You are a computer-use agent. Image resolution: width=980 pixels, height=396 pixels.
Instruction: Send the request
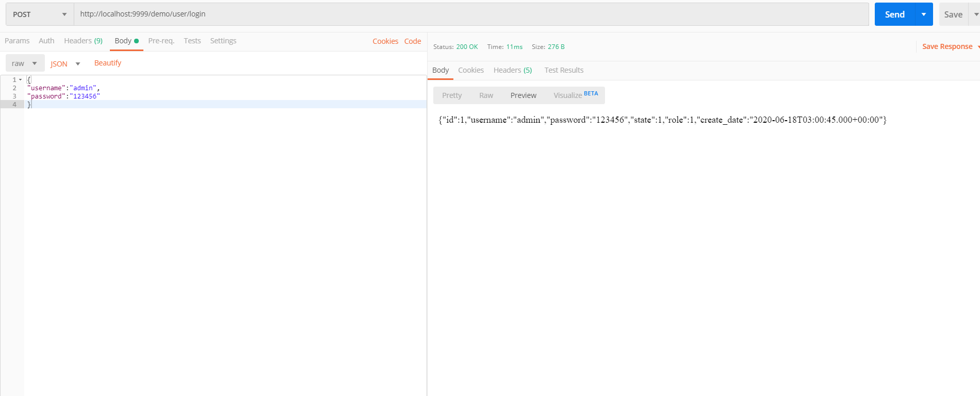pyautogui.click(x=894, y=14)
